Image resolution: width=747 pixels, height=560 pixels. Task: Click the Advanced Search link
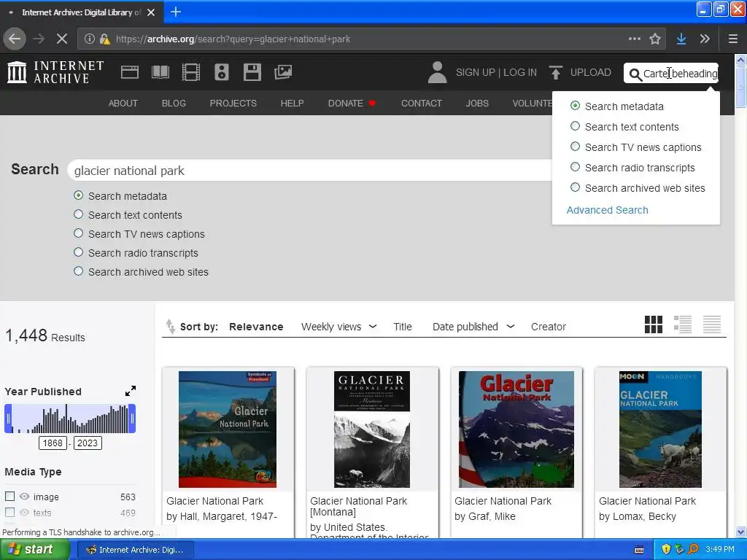click(608, 210)
